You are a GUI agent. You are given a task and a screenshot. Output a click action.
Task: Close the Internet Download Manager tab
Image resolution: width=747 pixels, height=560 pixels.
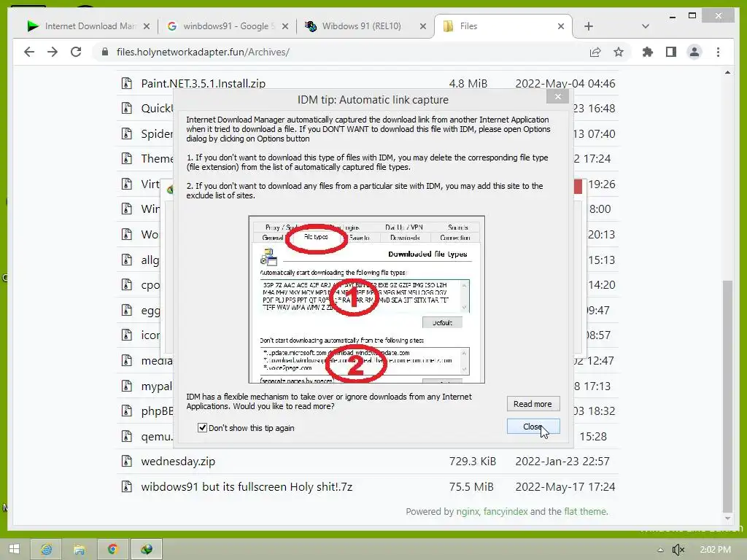[147, 26]
